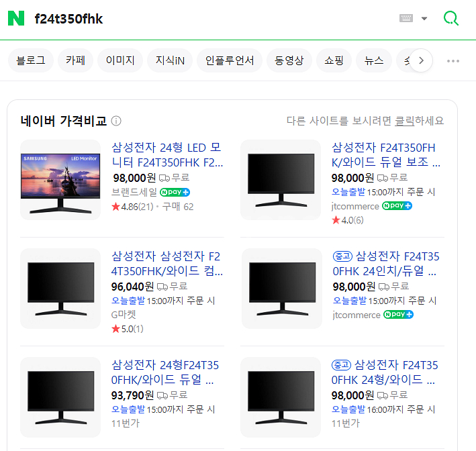Click the 네이버 가격비교 heading
This screenshot has height=451, width=476.
(64, 121)
